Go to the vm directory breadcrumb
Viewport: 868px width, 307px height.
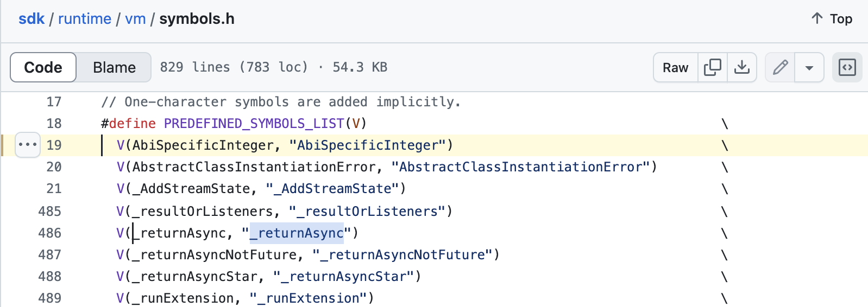(x=135, y=19)
